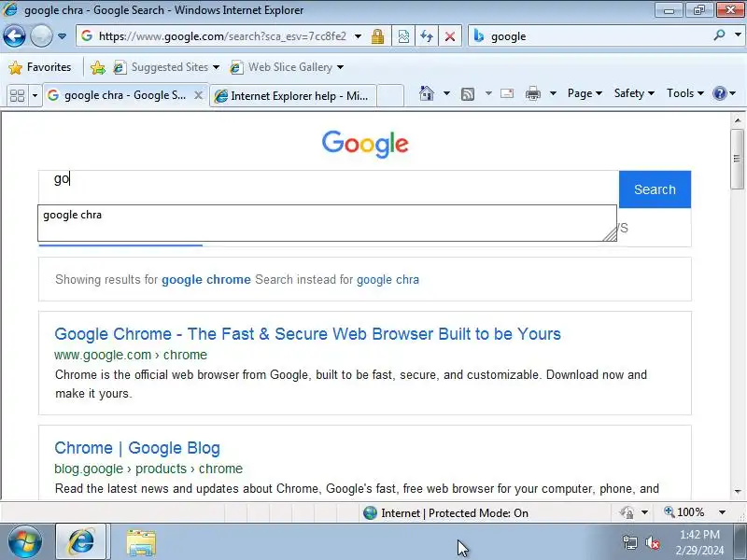The height and width of the screenshot is (560, 747).
Task: Click the 100% zoom level button
Action: (684, 512)
